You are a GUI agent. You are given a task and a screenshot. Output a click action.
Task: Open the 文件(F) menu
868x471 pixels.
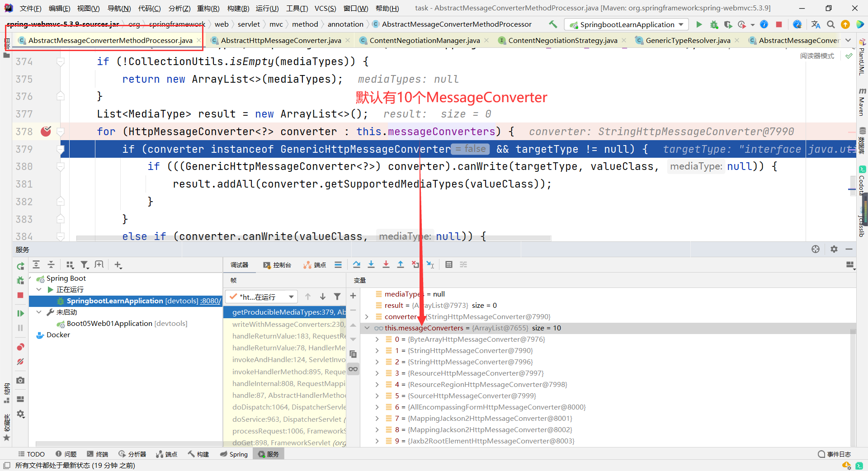31,8
